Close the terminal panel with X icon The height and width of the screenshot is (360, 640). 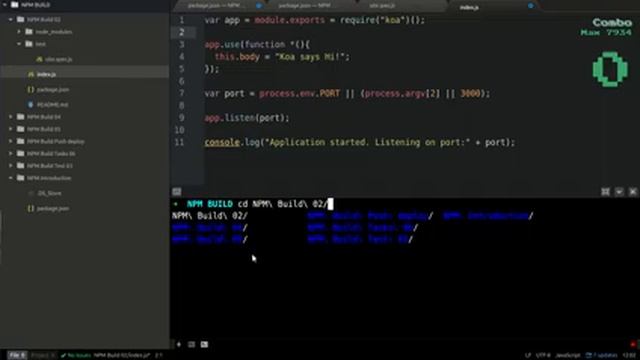point(633,191)
